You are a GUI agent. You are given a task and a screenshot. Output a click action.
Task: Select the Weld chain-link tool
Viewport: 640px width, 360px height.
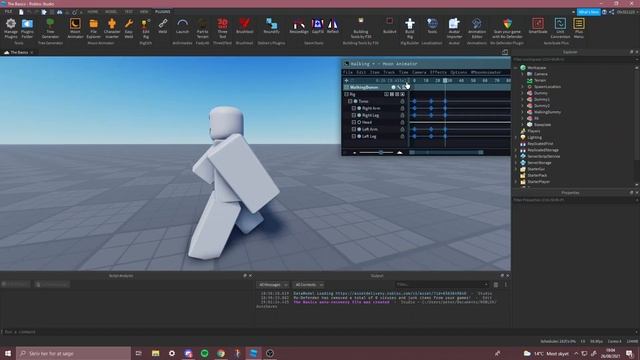pyautogui.click(x=163, y=26)
